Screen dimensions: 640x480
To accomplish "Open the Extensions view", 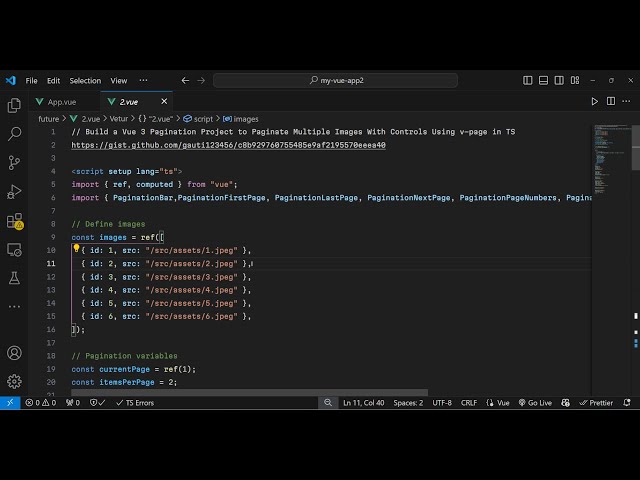I will point(14,220).
